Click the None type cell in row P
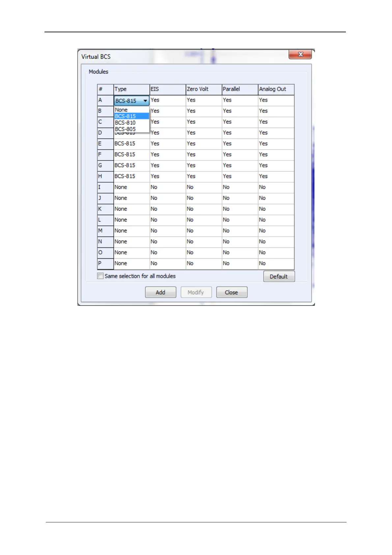Image resolution: width=392 pixels, height=555 pixels. pyautogui.click(x=132, y=263)
